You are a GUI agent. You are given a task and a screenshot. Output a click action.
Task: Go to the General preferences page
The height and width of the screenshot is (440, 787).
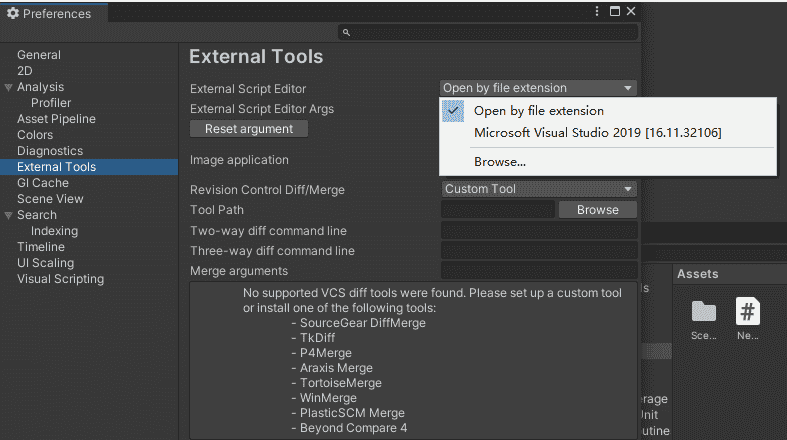tap(39, 55)
